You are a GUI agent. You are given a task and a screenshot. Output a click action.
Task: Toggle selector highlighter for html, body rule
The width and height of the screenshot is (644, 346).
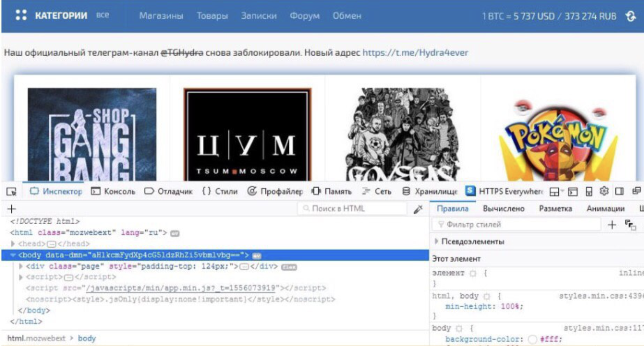tap(487, 296)
